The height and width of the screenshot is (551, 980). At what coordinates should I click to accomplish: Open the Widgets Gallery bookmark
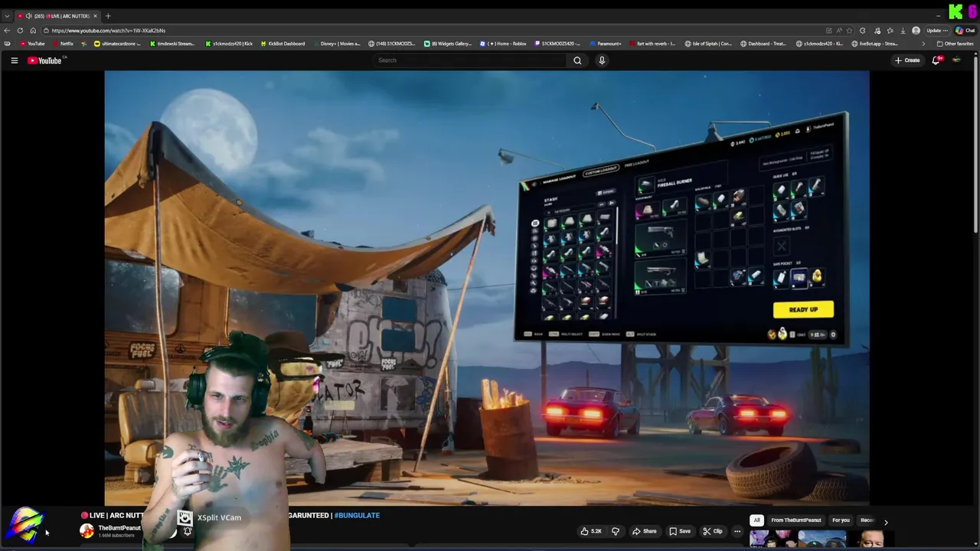tap(448, 44)
